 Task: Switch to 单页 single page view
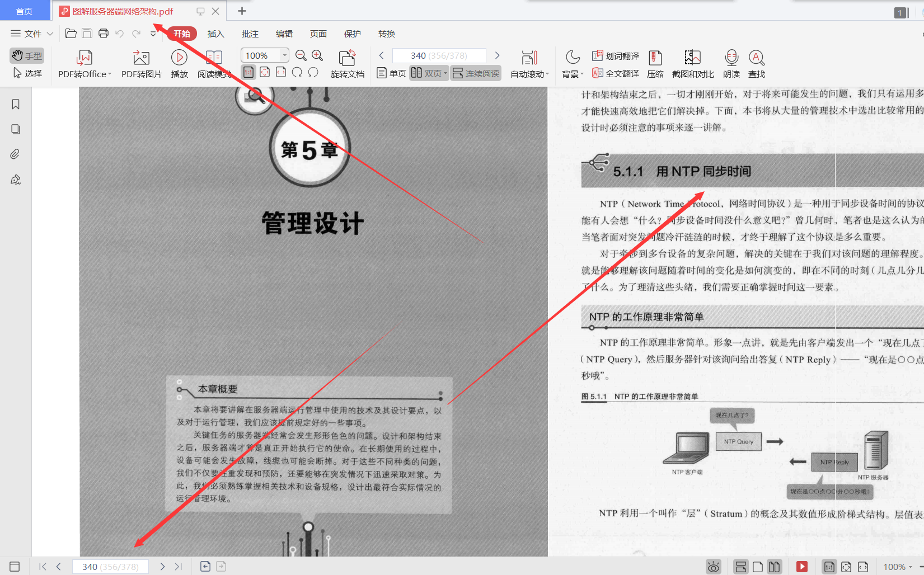point(391,73)
